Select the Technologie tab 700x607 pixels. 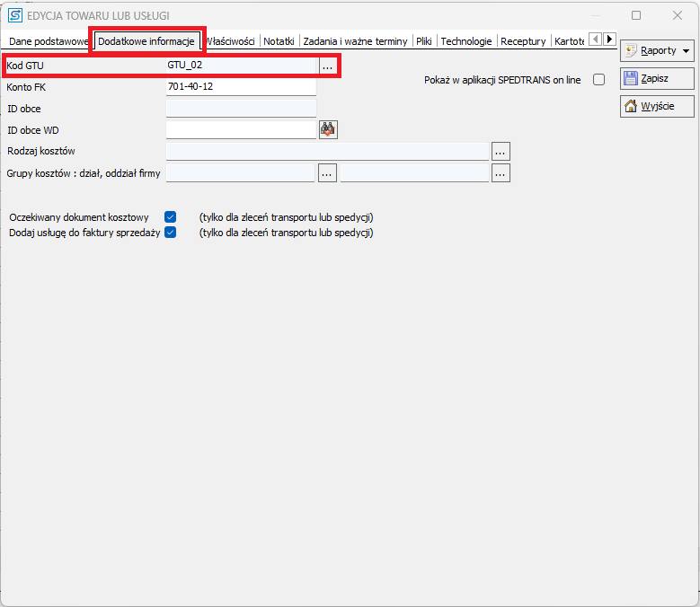[465, 41]
